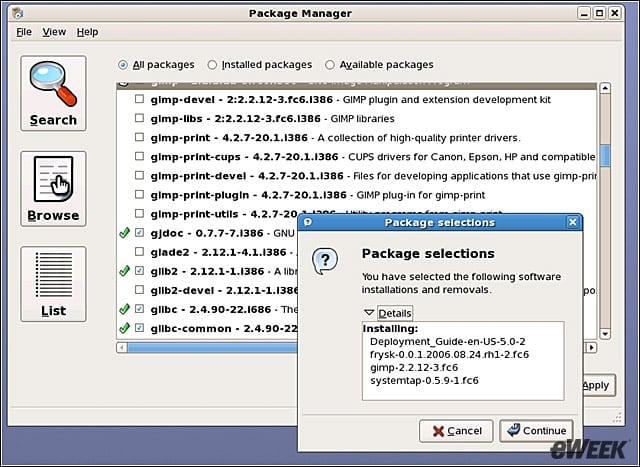Click the gimp-print-cups package row text
640x467 pixels.
373,157
